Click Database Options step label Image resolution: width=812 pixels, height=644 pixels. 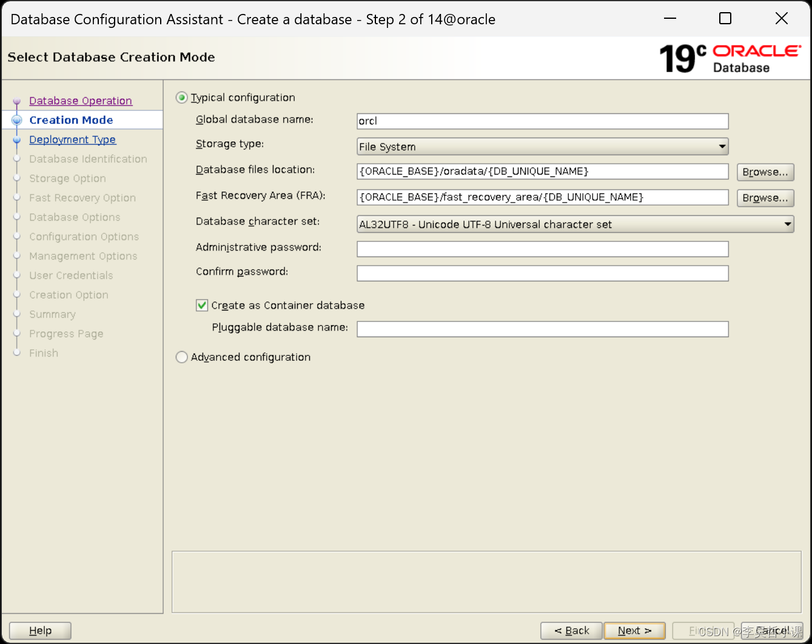[75, 217]
